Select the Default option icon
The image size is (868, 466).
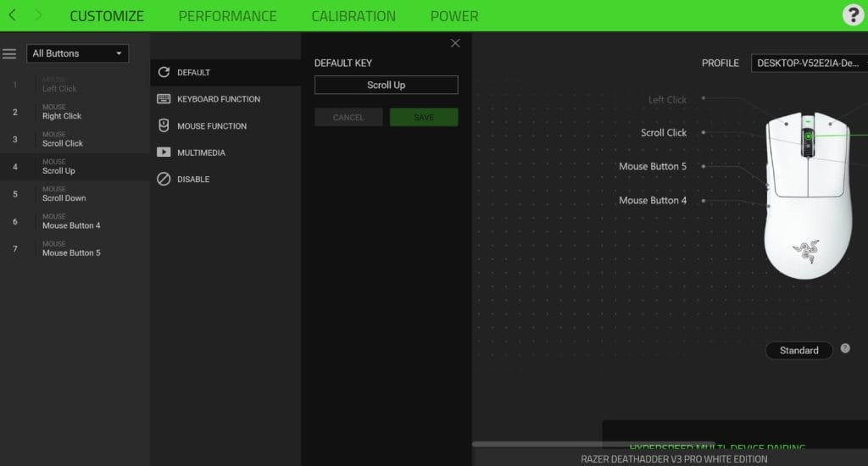click(164, 73)
